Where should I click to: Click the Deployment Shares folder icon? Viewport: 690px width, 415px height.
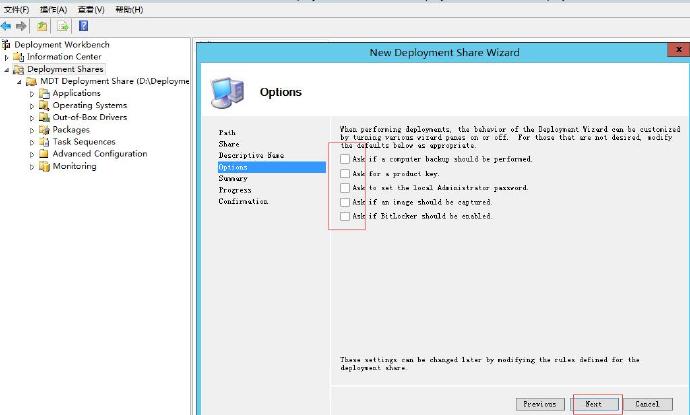coord(18,69)
